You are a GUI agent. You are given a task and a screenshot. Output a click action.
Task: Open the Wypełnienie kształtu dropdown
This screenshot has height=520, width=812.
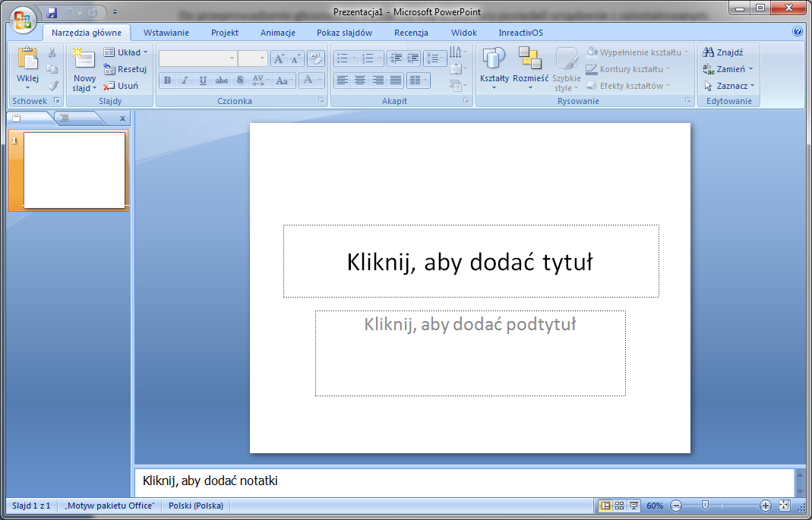pos(637,52)
